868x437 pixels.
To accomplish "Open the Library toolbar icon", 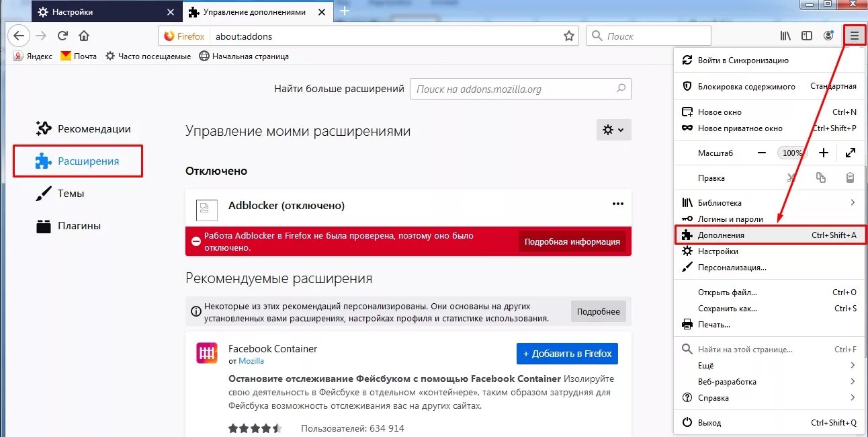I will [785, 36].
